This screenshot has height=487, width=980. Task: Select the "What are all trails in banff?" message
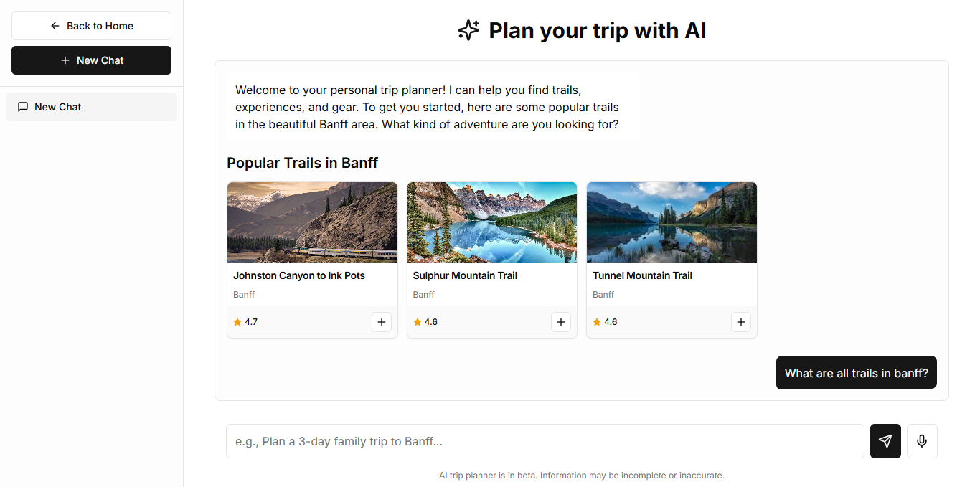pyautogui.click(x=856, y=373)
